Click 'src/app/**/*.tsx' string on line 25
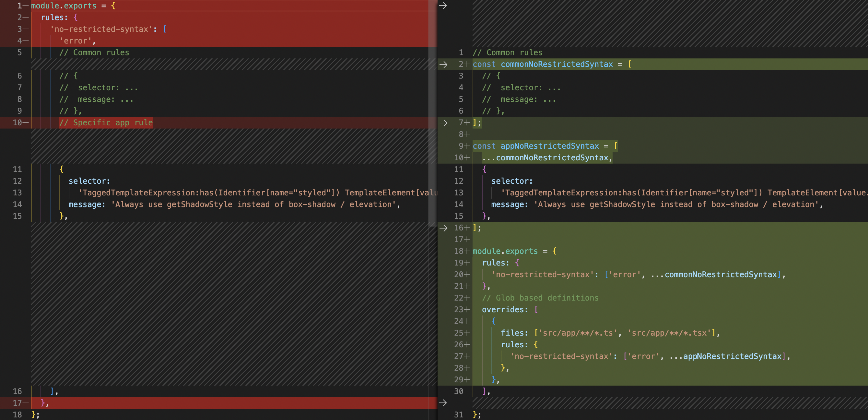 (x=669, y=333)
